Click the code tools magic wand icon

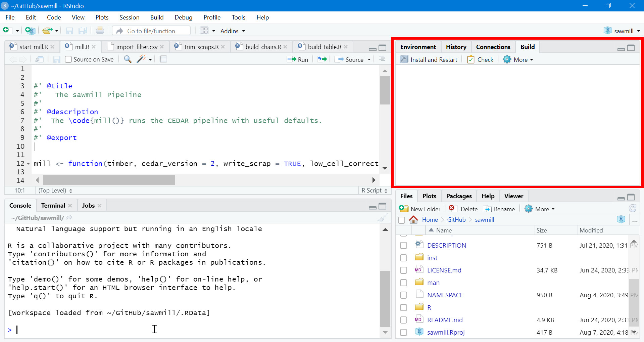pos(141,59)
